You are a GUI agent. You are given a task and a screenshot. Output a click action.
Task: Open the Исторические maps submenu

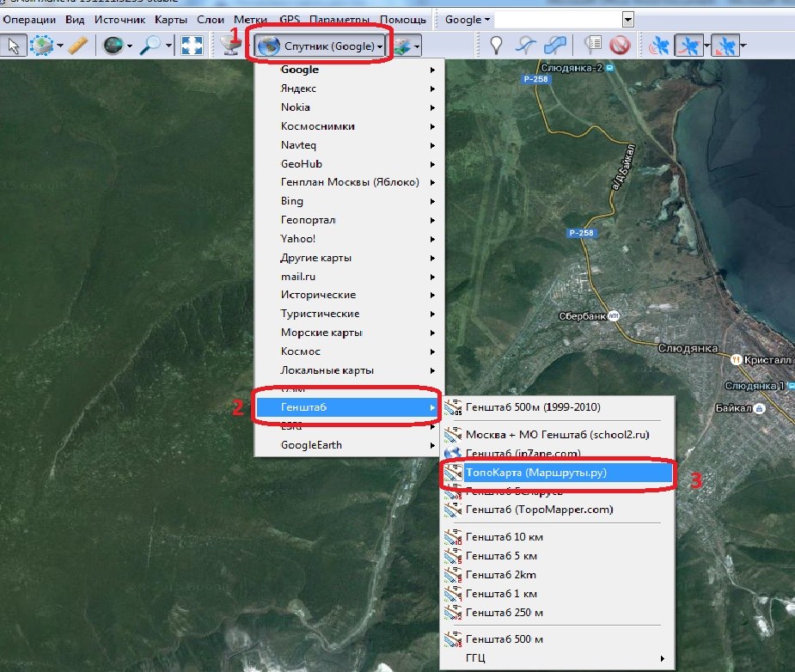tap(349, 295)
